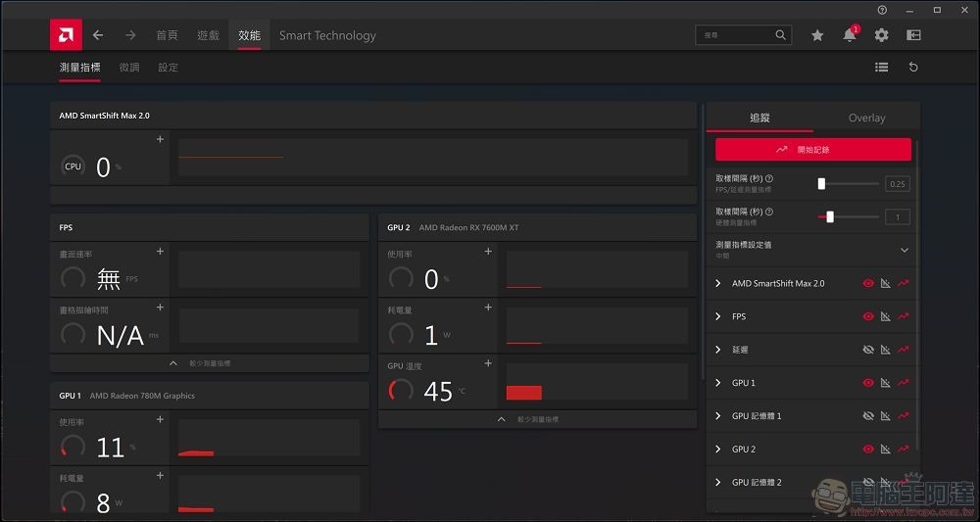
Task: Click the hardware interval value field showing 1
Action: [x=898, y=216]
